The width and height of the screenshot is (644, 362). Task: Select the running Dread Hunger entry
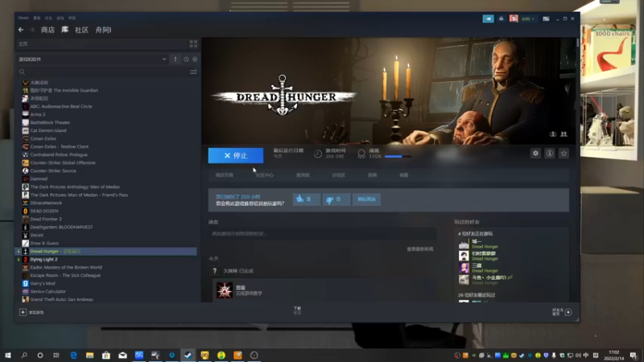(x=106, y=251)
